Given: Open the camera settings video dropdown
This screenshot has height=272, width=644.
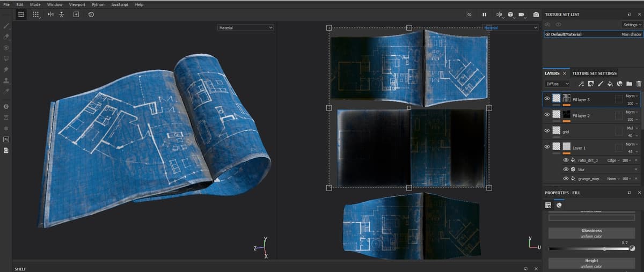Looking at the screenshot, I should coord(522,14).
